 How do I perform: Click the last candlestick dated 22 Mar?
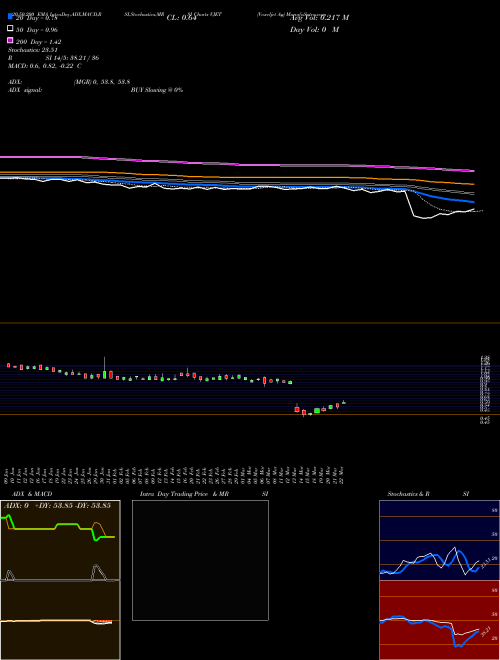click(344, 402)
